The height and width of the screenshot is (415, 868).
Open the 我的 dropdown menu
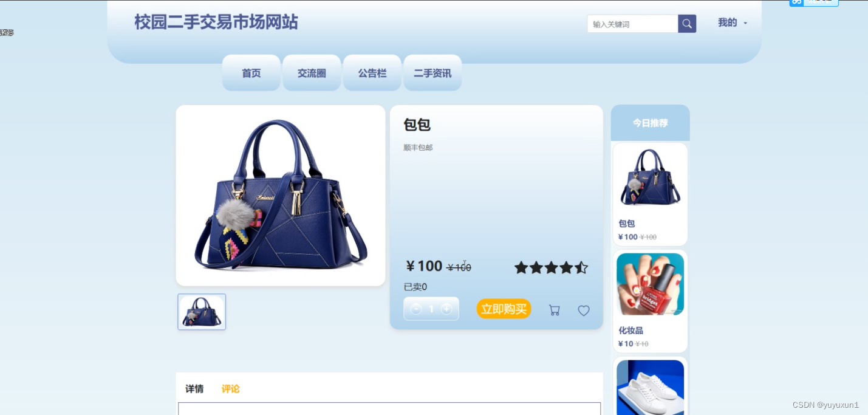pyautogui.click(x=733, y=22)
